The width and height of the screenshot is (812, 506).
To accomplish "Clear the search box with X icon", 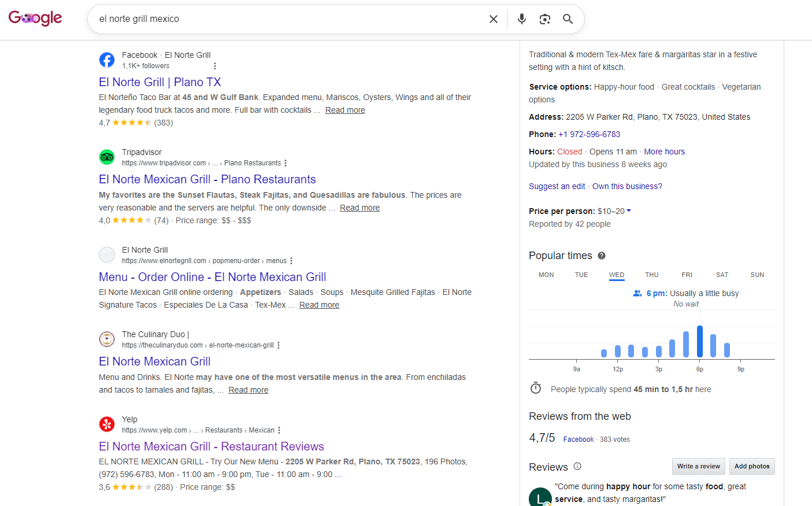I will coord(494,19).
